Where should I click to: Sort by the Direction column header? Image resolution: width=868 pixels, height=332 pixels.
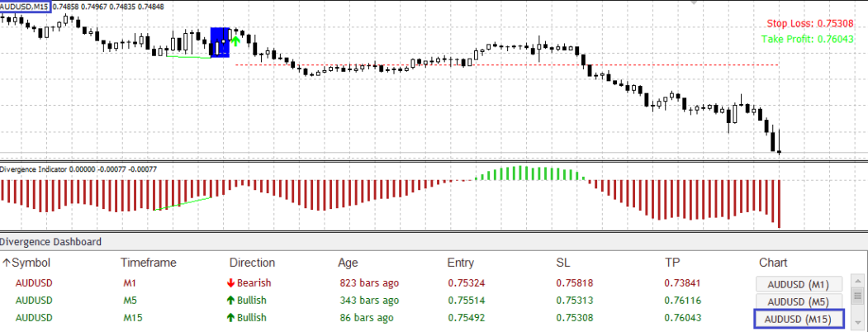pos(252,263)
